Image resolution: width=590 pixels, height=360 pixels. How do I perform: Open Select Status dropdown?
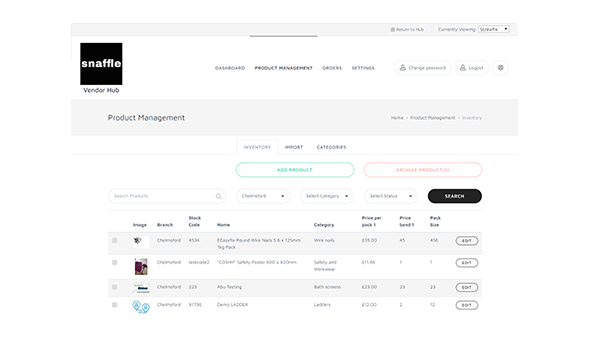pyautogui.click(x=391, y=196)
